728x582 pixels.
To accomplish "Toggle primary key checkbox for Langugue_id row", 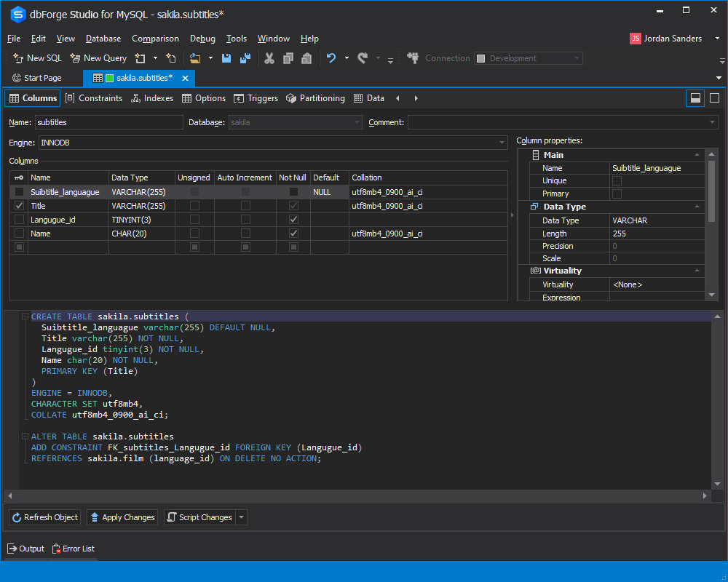I will click(19, 220).
